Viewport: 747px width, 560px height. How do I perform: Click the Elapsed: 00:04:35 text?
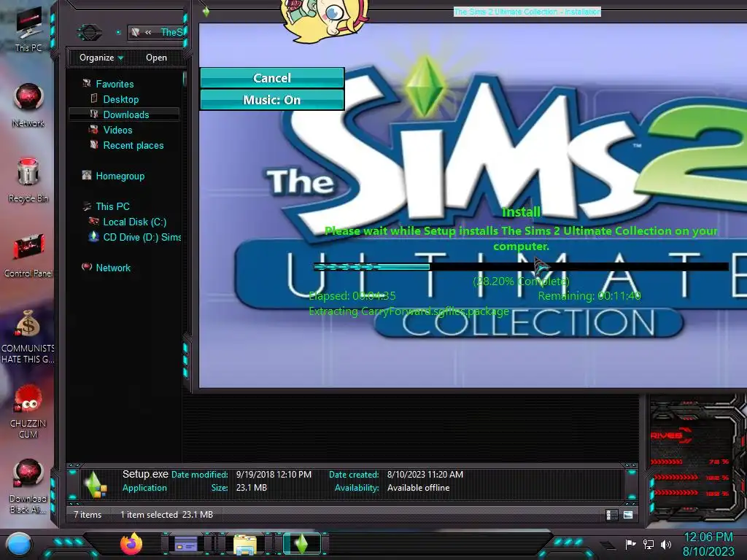coord(352,296)
